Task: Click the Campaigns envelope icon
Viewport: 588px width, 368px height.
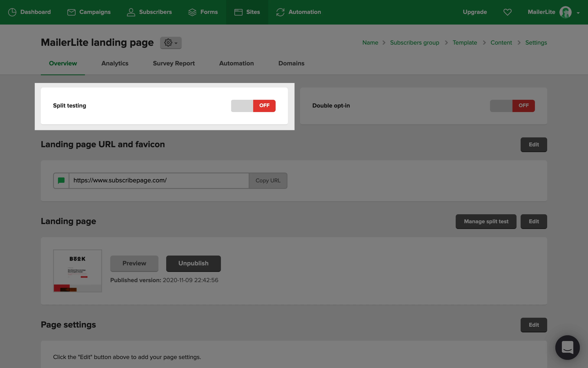Action: [x=71, y=12]
